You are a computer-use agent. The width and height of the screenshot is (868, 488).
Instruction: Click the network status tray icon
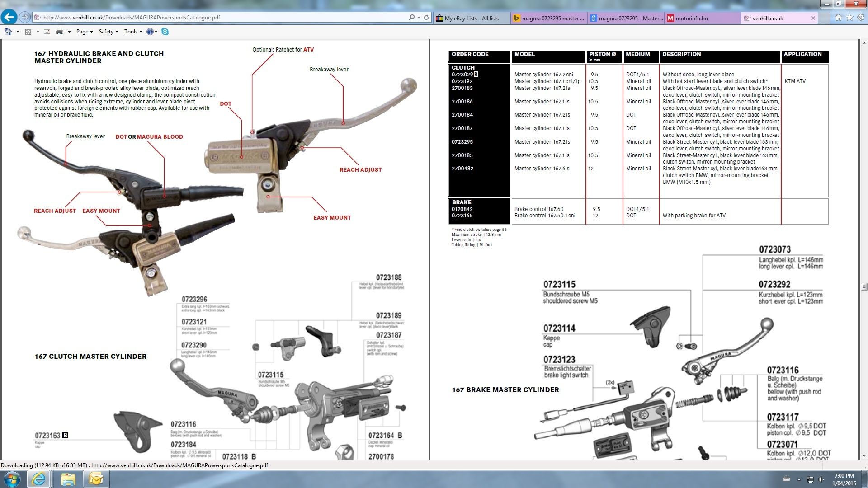[810, 479]
